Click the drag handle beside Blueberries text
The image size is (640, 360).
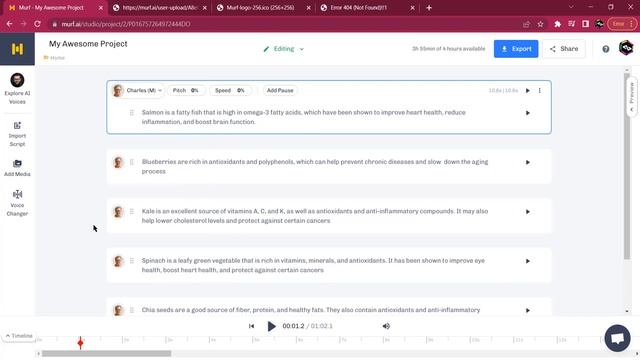(131, 162)
